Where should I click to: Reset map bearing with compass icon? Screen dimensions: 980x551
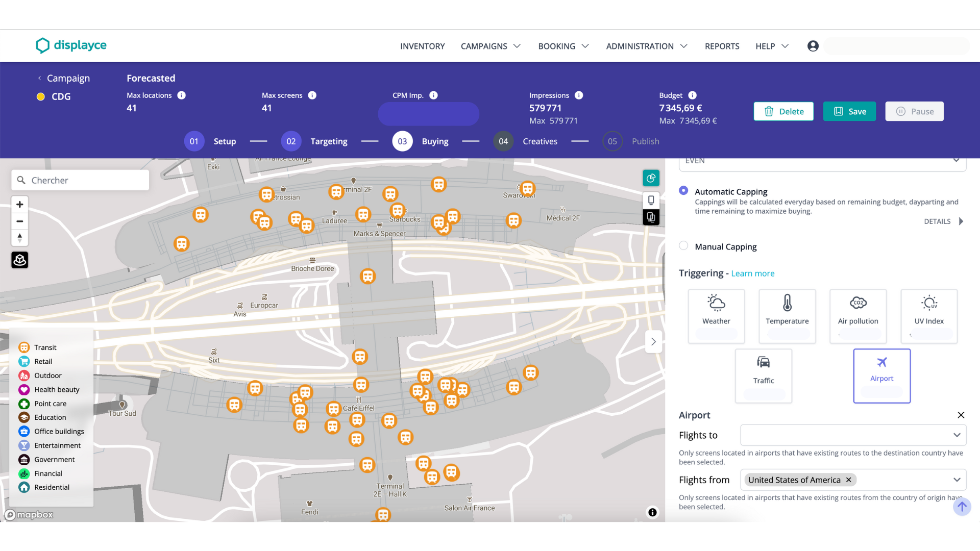[x=19, y=238]
